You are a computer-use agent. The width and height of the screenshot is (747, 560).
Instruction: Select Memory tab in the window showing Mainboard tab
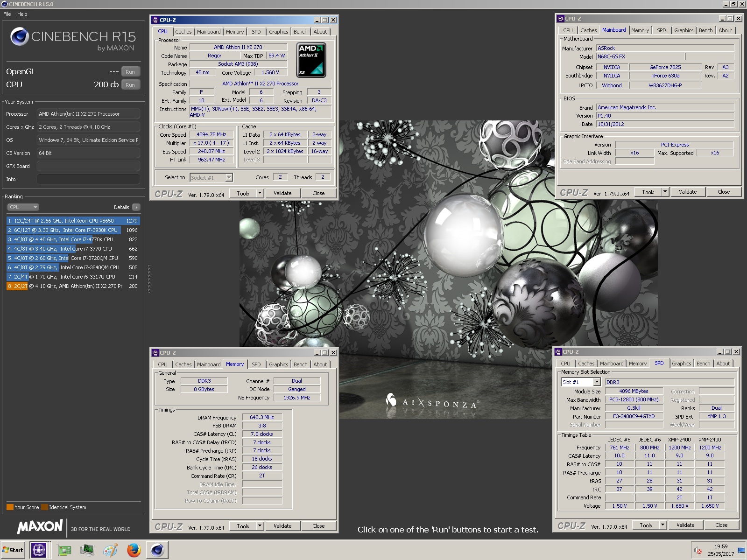(x=640, y=30)
